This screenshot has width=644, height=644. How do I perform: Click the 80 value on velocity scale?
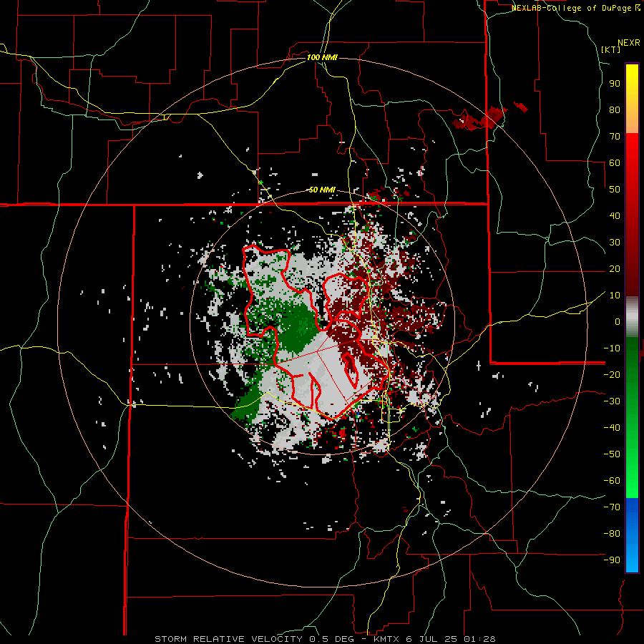coord(615,110)
